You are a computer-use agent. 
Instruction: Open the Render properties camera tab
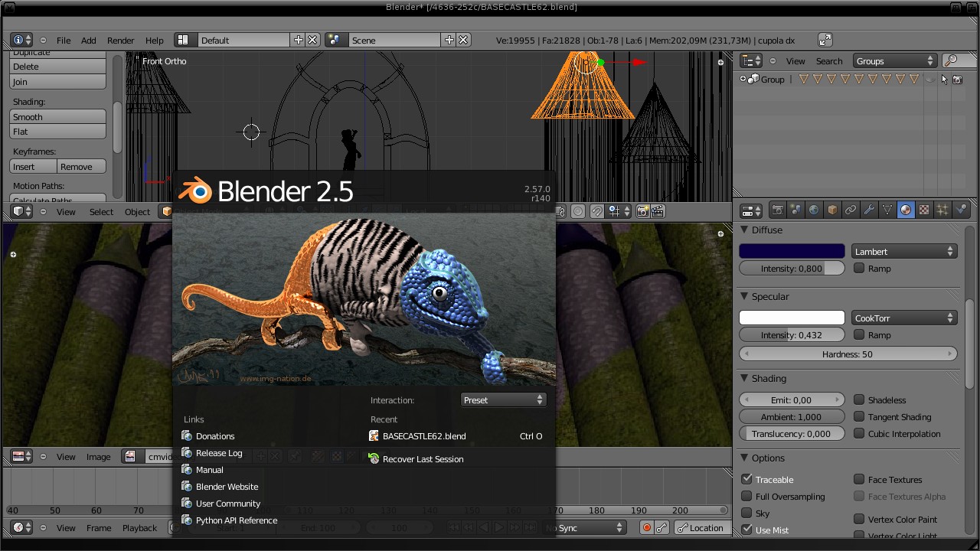[x=777, y=210]
